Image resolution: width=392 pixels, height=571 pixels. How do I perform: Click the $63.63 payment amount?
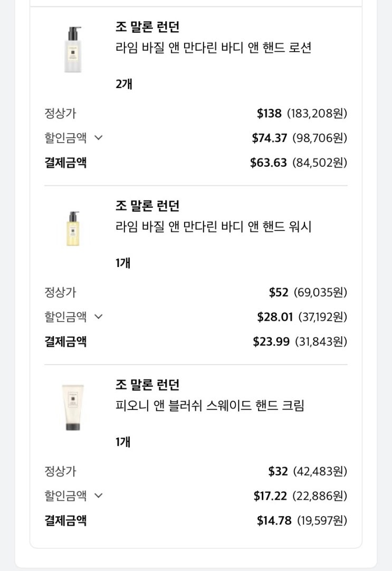pyautogui.click(x=269, y=163)
